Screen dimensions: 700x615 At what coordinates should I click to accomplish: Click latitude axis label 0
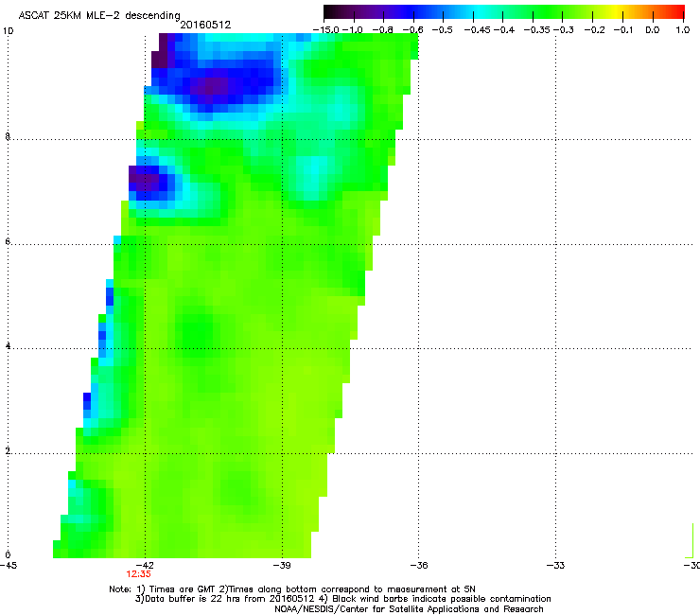coord(8,555)
